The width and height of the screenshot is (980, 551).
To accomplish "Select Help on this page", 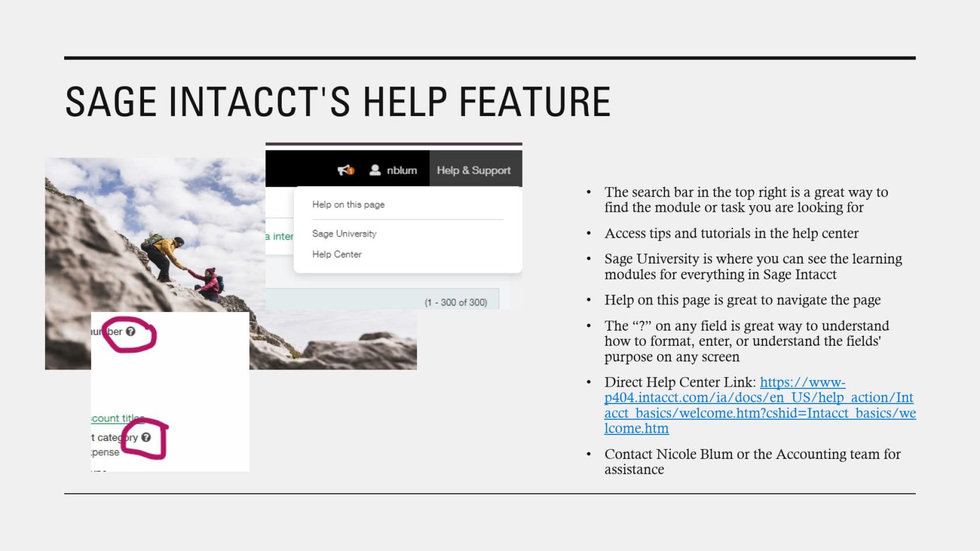I will pyautogui.click(x=348, y=205).
